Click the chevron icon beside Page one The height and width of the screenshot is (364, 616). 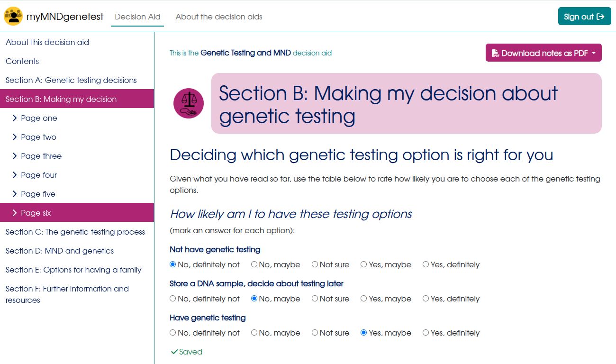[15, 118]
